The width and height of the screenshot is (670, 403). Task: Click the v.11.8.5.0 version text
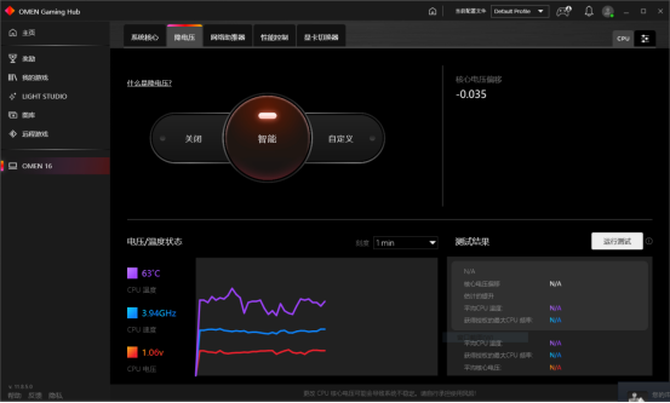coord(21,386)
